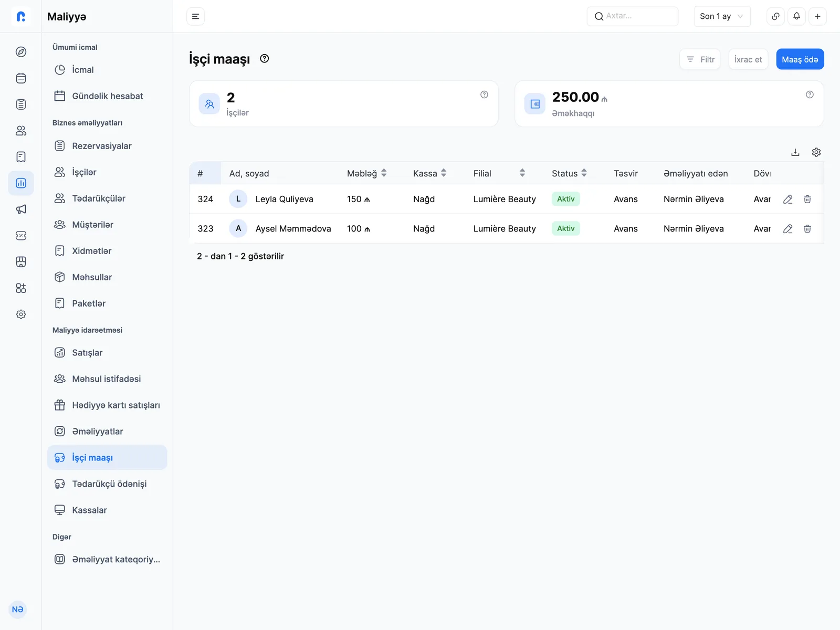Click the NƏ user avatar
The width and height of the screenshot is (840, 630).
point(18,610)
